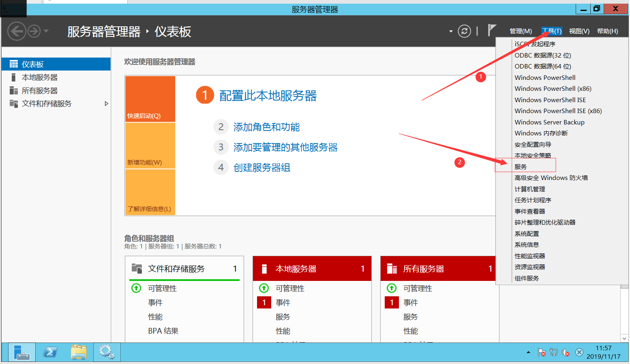Select 计算机管理 from the Tools menu
630x364 pixels.
[529, 188]
